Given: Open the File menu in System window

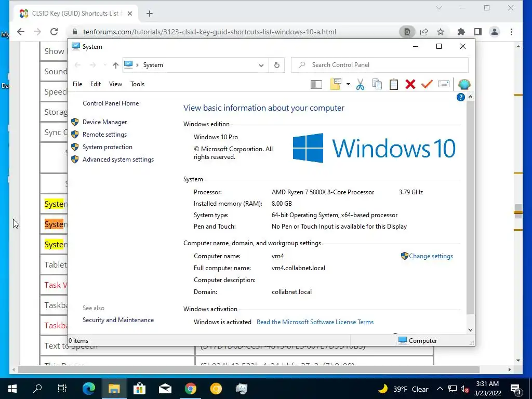Looking at the screenshot, I should (77, 84).
